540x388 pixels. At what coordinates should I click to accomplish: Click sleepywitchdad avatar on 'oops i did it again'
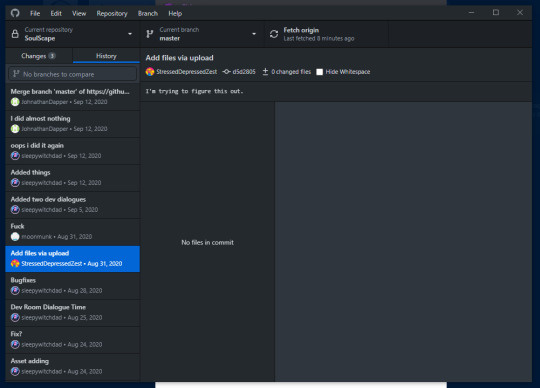point(15,156)
